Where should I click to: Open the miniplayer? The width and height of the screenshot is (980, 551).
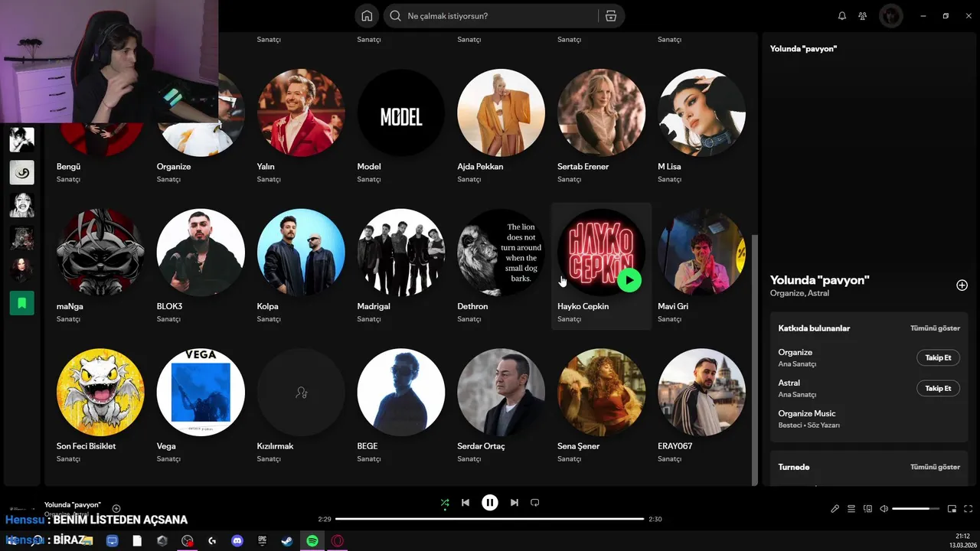pos(952,509)
